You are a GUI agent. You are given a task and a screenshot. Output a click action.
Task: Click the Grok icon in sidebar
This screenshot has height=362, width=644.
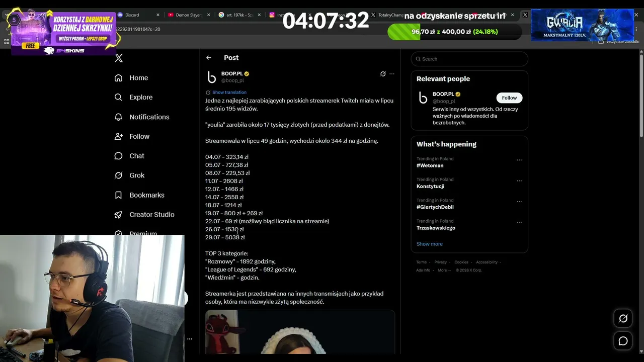(119, 175)
